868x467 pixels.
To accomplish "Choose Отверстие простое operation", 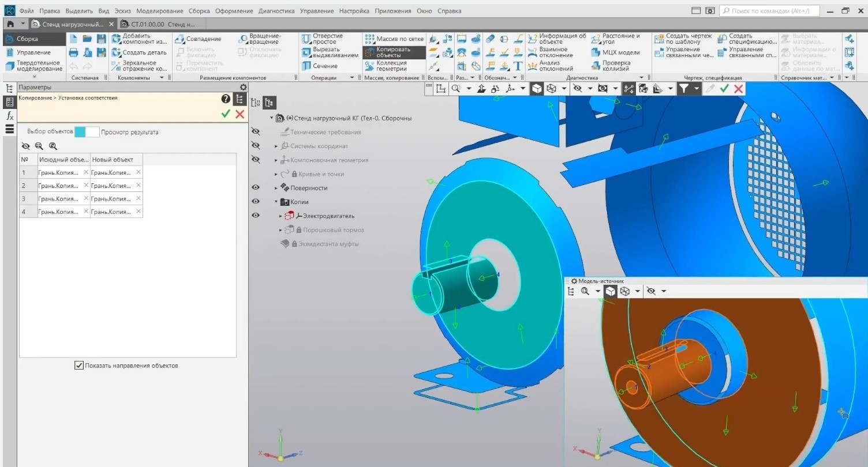I will [322, 39].
